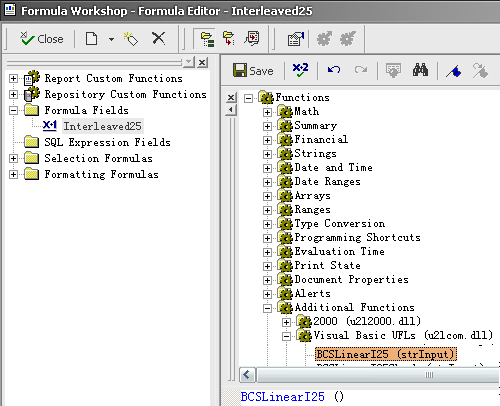Toggle the Workshop Tree toolbar button
This screenshot has width=500, height=406.
(x=207, y=39)
